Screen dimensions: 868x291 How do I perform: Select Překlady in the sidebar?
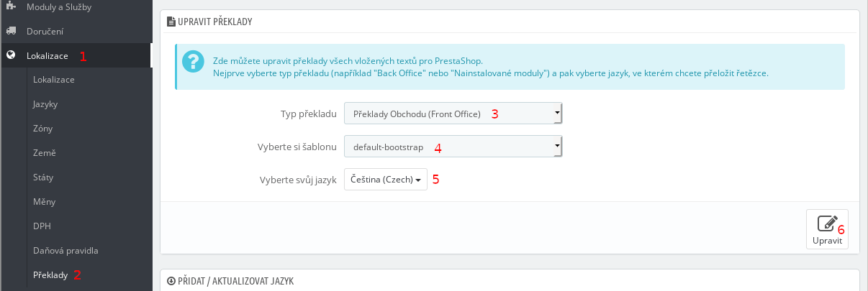click(x=50, y=275)
